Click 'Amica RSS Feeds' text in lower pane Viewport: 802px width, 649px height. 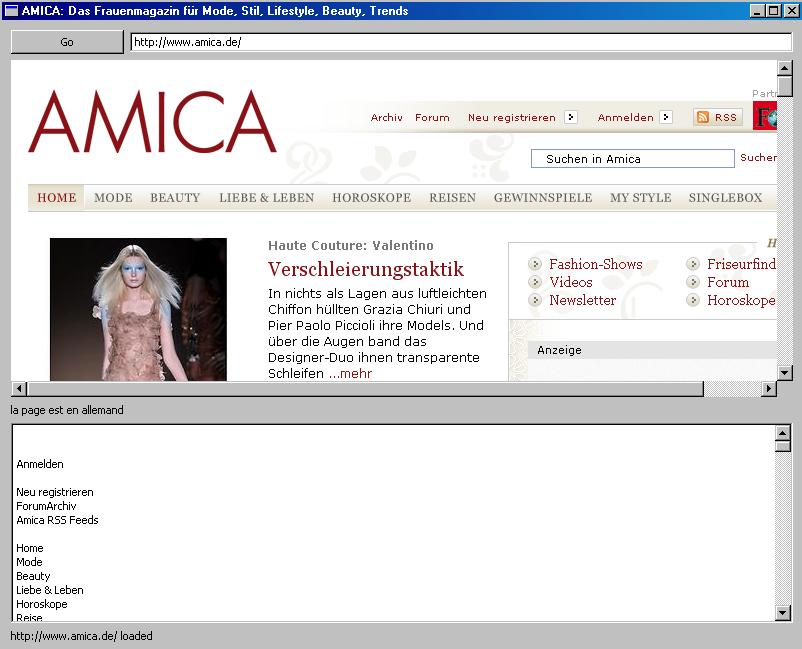click(x=57, y=520)
